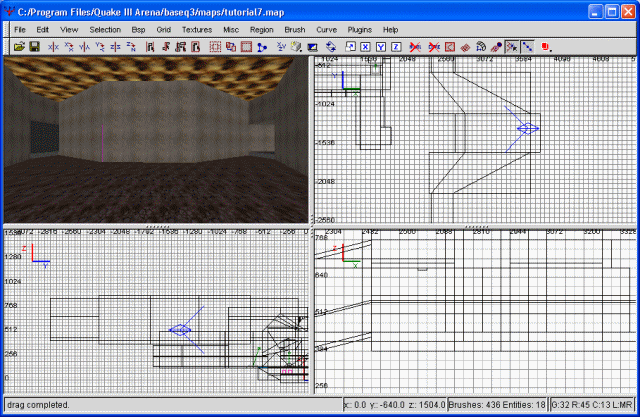Click Select Partial Tall icon
The image size is (640, 417).
(x=181, y=47)
